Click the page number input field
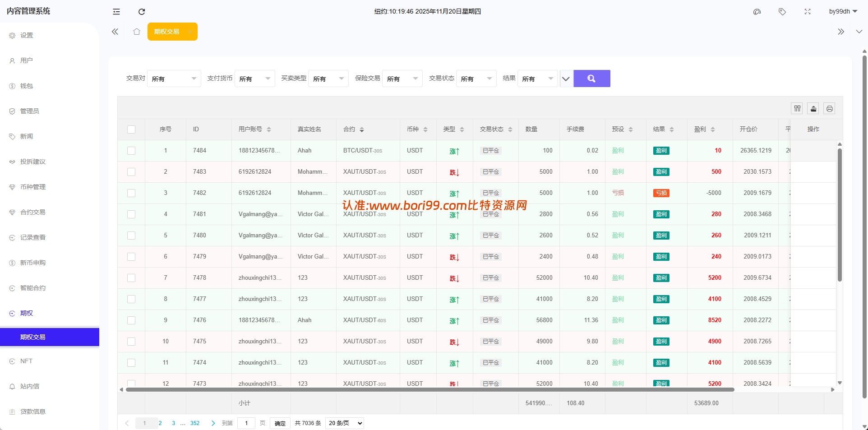Image resolution: width=868 pixels, height=430 pixels. tap(246, 423)
